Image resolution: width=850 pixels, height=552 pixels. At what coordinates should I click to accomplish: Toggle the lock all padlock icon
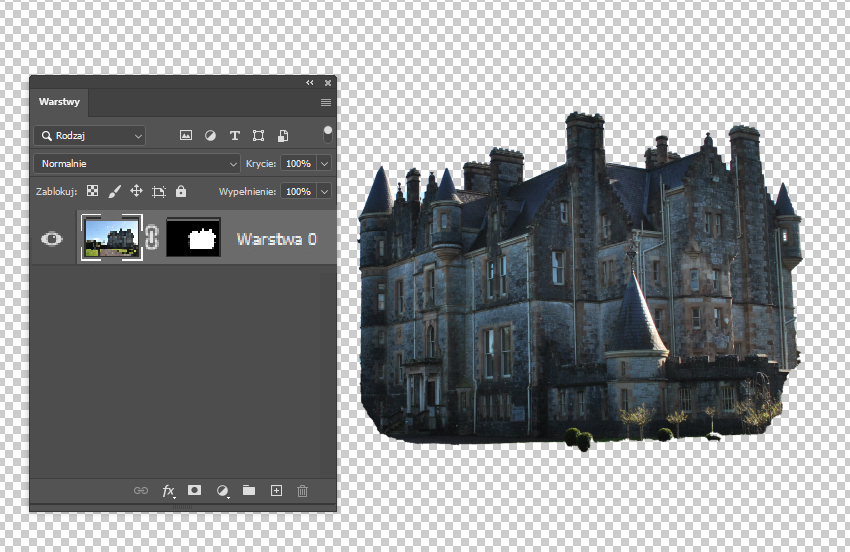pyautogui.click(x=181, y=191)
